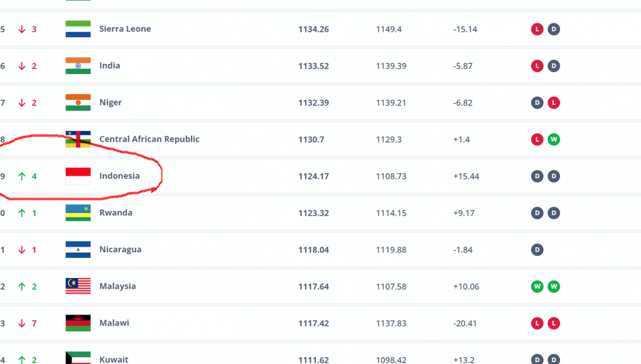
Task: Open the Indonesia team link
Action: [119, 176]
